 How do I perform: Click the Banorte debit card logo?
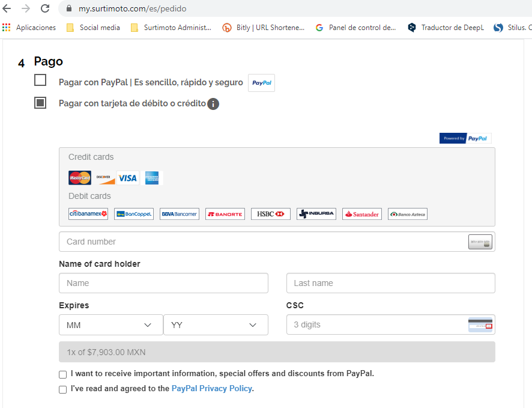coord(225,214)
